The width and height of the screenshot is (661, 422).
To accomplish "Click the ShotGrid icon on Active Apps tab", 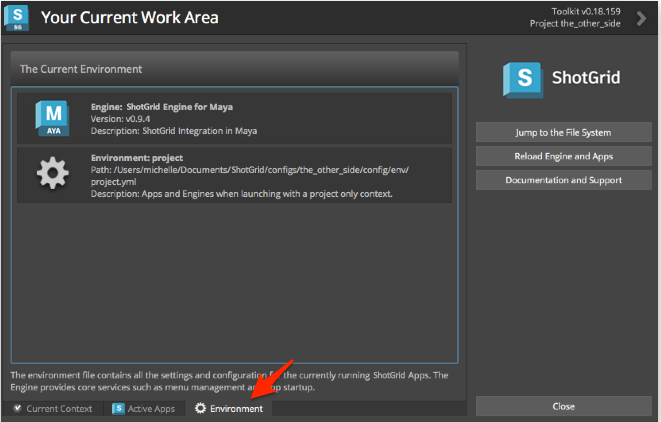I will 118,409.
